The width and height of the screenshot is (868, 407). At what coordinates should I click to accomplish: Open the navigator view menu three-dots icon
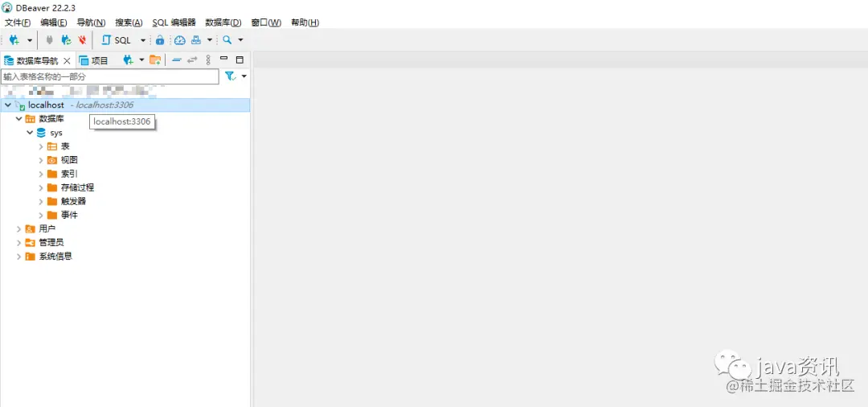click(x=208, y=60)
